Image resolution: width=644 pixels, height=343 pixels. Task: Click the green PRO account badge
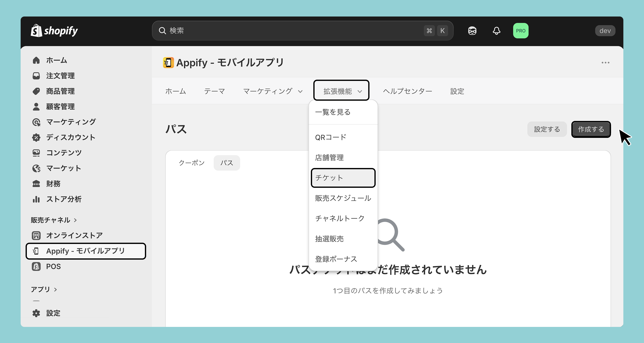click(x=521, y=31)
